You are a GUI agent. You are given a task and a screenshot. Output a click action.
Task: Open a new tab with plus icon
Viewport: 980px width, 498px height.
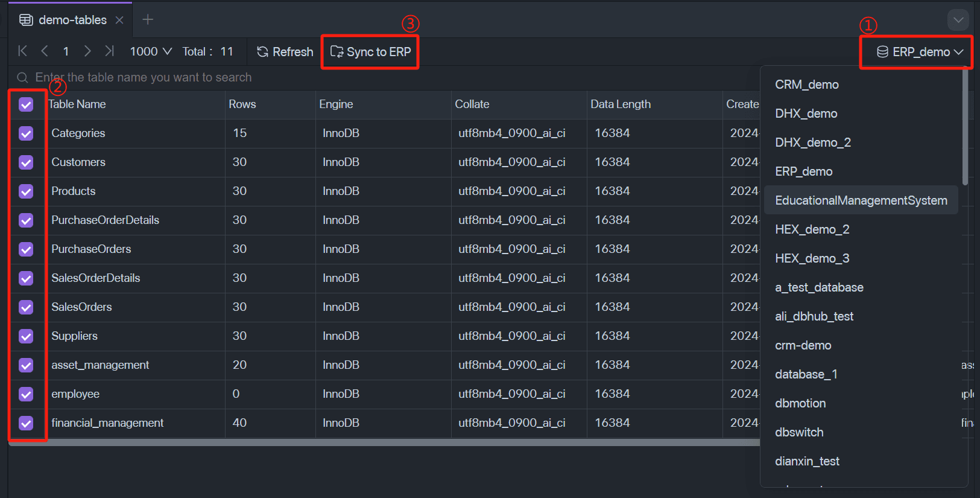click(x=148, y=20)
